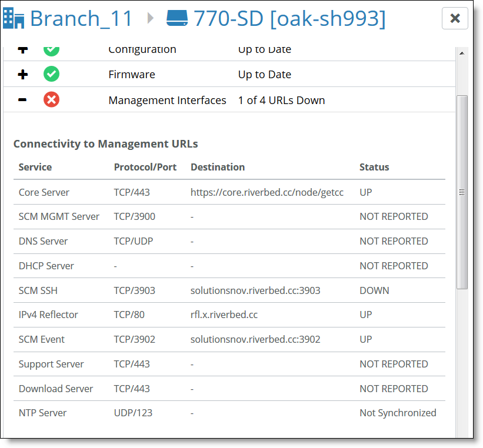Click the Not Synchronized status

pos(398,413)
